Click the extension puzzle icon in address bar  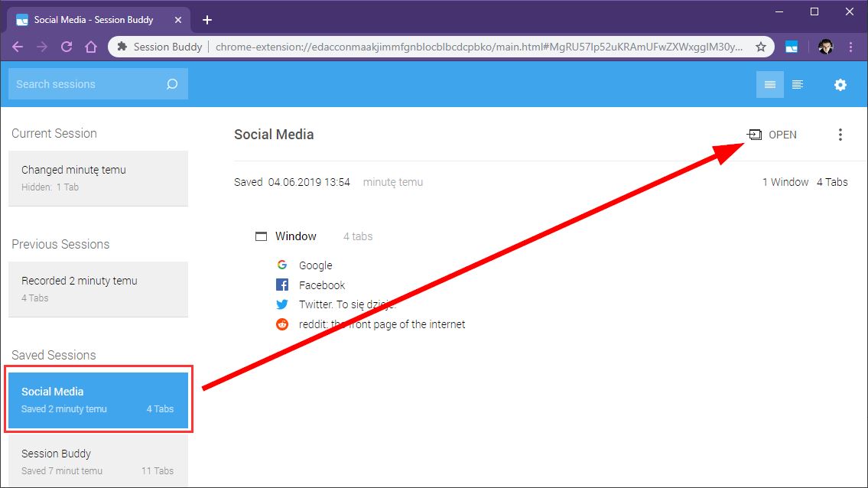tap(122, 47)
